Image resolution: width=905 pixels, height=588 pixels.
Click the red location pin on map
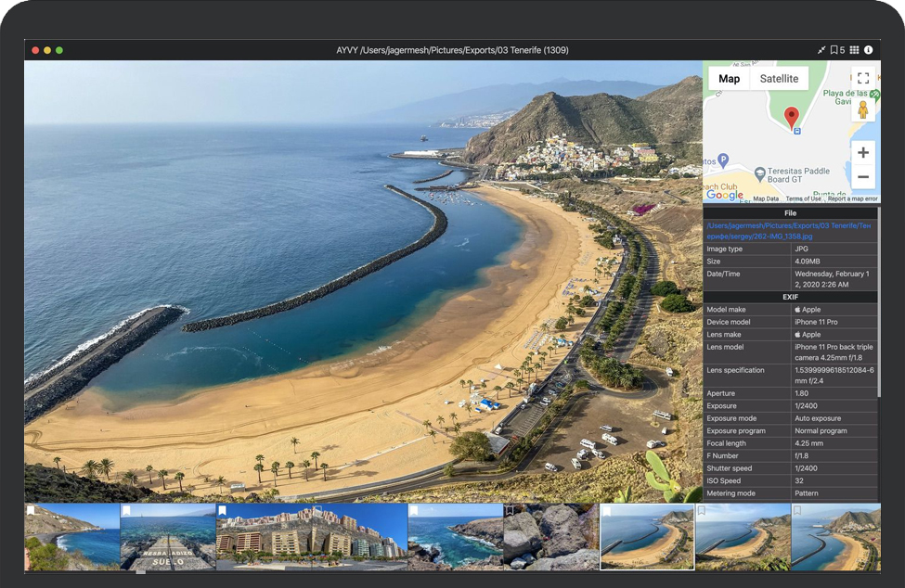click(791, 117)
